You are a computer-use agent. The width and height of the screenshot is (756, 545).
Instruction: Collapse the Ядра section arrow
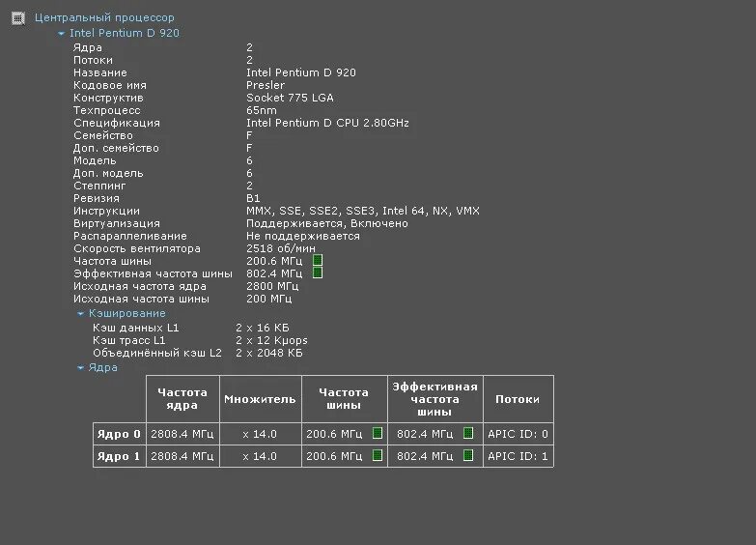point(80,368)
